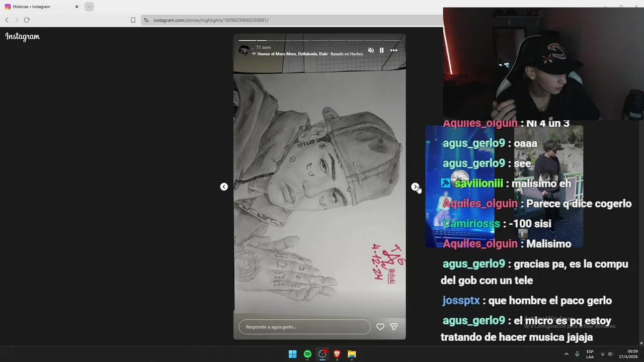The height and width of the screenshot is (362, 644).
Task: Jump to the second story progress segment
Action: tap(266, 40)
